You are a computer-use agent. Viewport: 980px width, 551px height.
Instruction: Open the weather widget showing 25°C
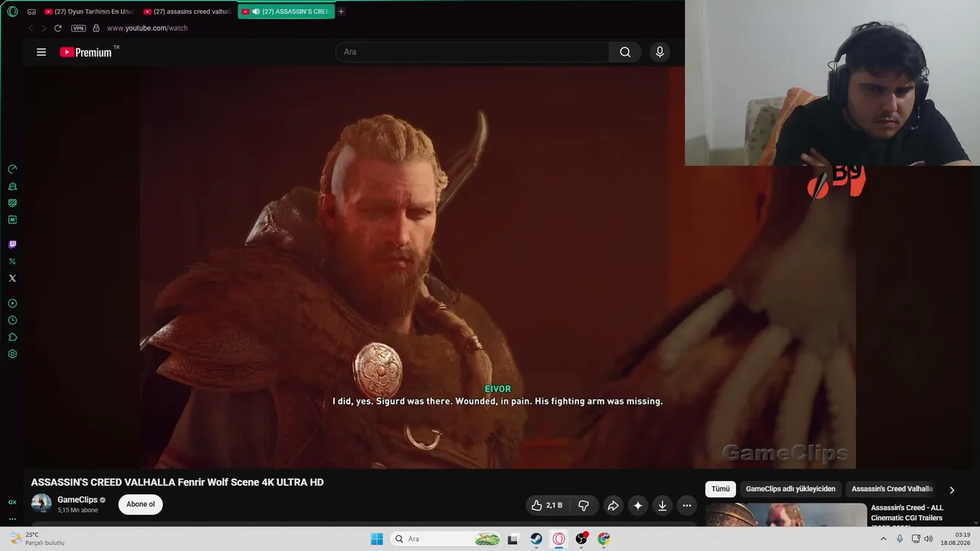click(x=37, y=539)
